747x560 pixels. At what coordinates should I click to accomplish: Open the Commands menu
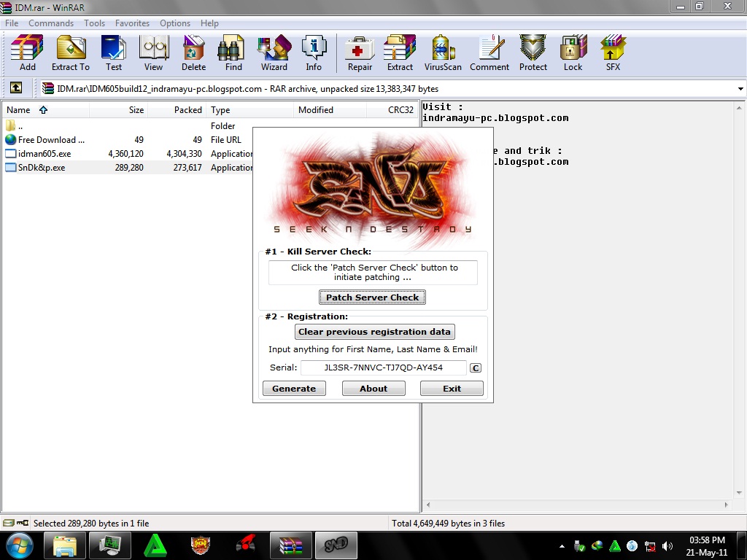[x=51, y=23]
